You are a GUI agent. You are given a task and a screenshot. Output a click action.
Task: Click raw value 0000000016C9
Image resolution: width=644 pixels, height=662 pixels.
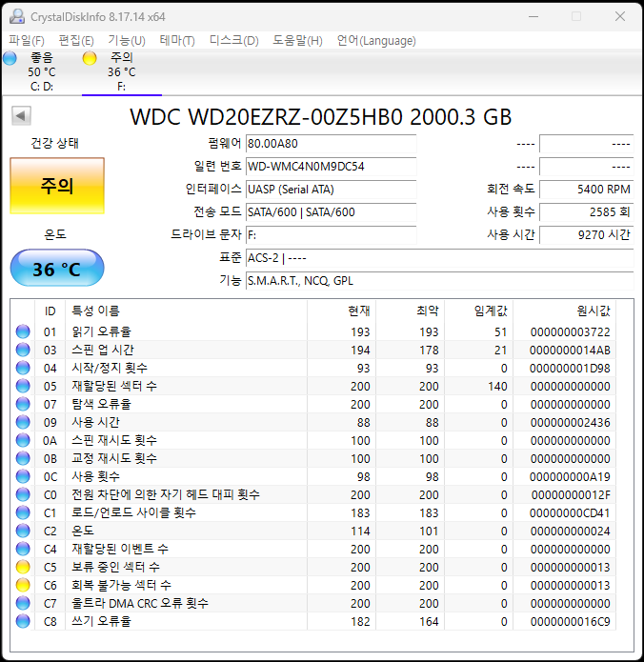570,622
